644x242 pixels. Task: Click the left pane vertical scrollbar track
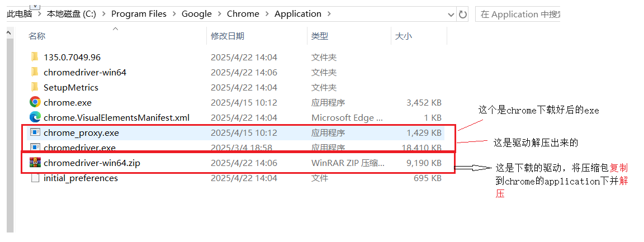[x=10, y=135]
